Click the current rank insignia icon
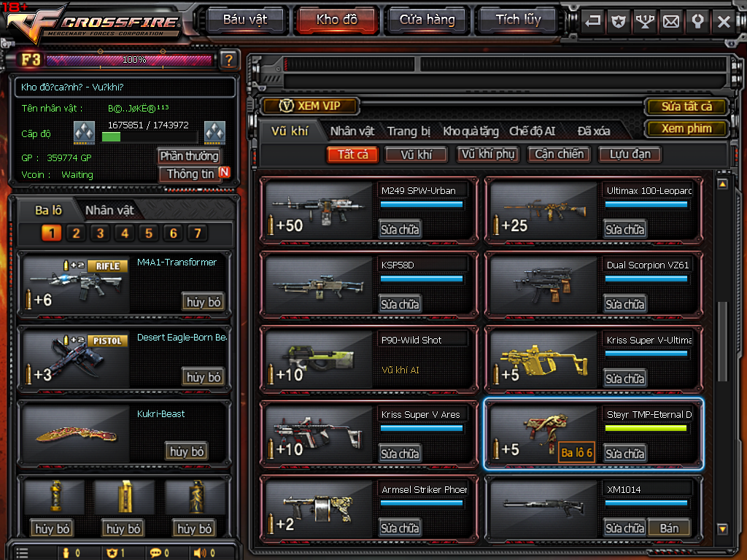 click(x=85, y=133)
